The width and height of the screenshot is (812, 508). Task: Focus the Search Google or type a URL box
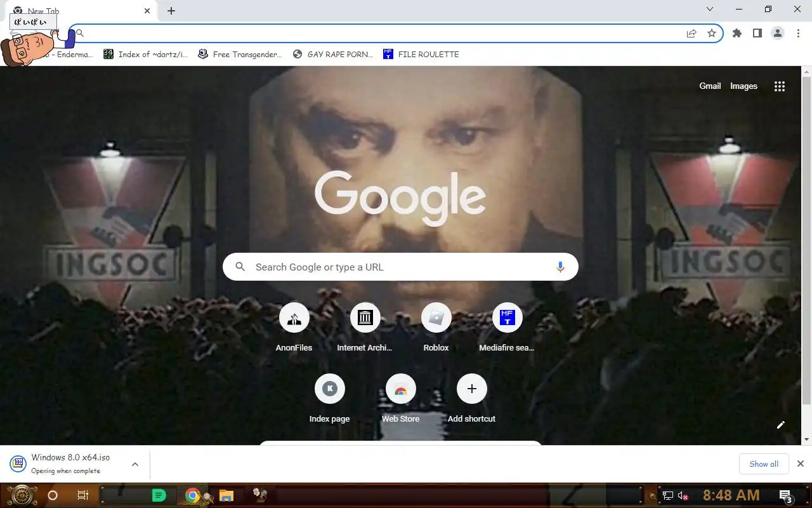400,267
